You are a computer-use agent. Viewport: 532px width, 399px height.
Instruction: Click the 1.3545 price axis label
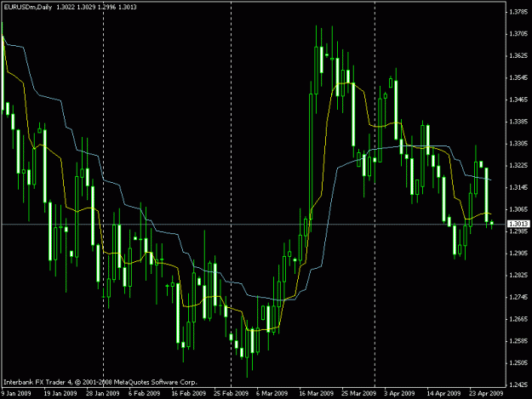[518, 77]
